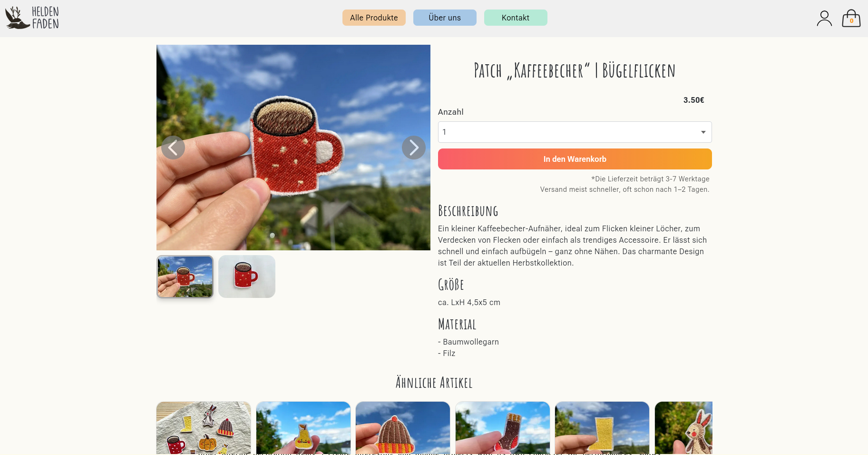Go to the Über uns page
The image size is (868, 455).
click(445, 18)
